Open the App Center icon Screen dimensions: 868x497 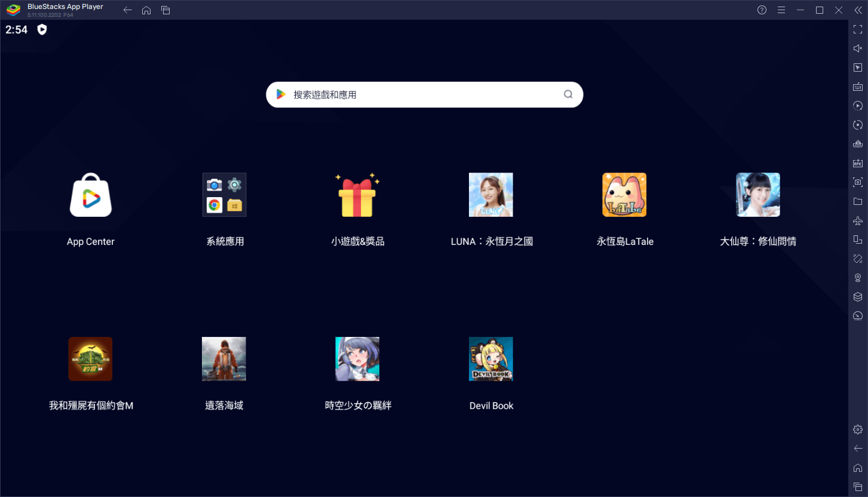point(91,195)
